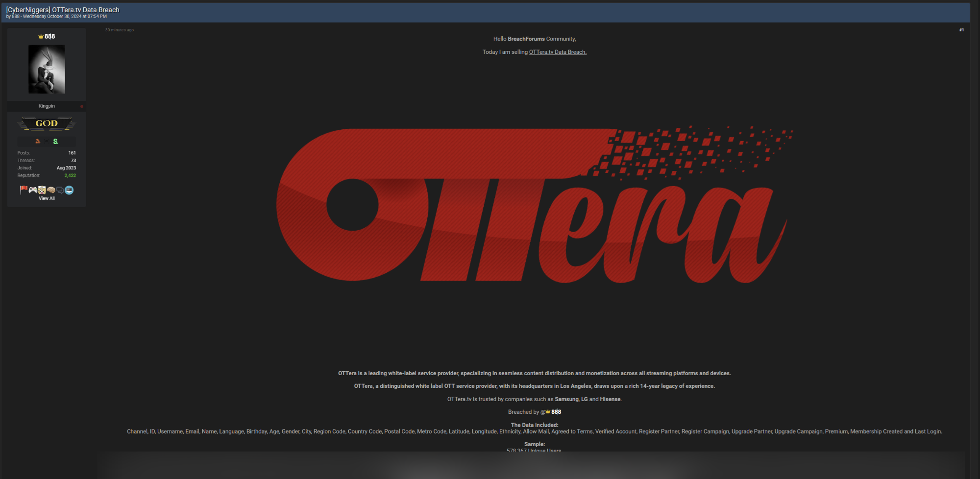Click the green 2,422 reputation value
This screenshot has height=479, width=980.
tap(70, 175)
